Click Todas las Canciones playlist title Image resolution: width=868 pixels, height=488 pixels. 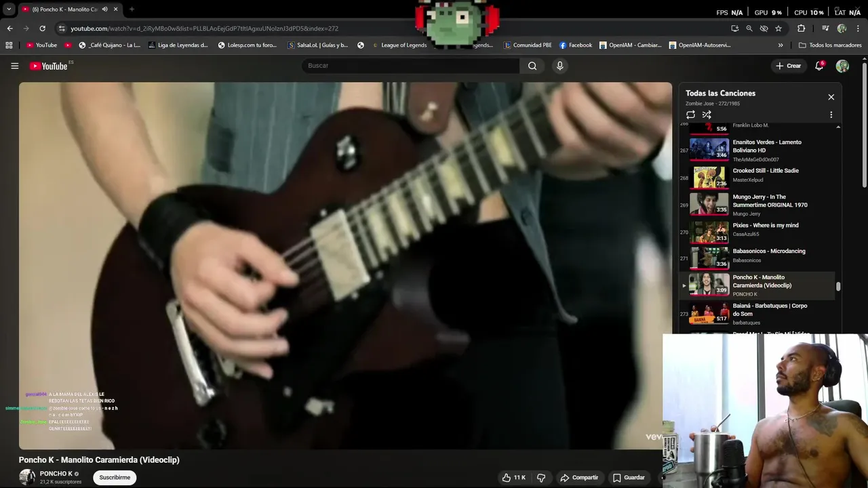click(x=720, y=94)
